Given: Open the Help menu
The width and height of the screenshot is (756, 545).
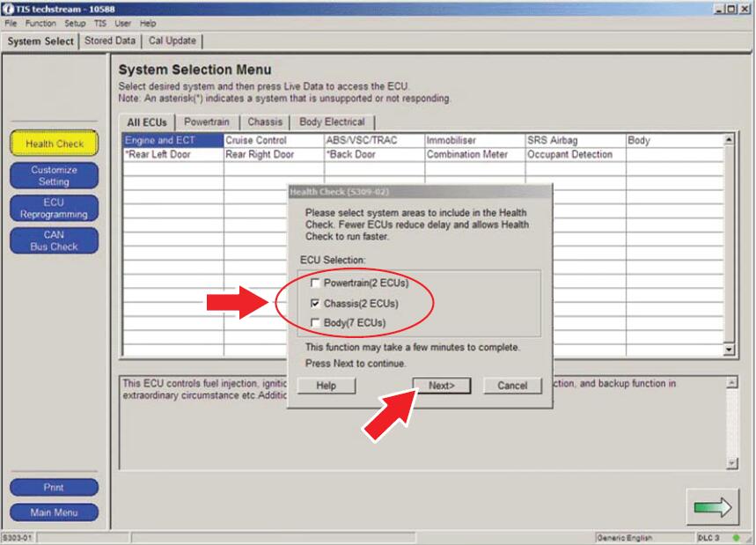Looking at the screenshot, I should [148, 23].
